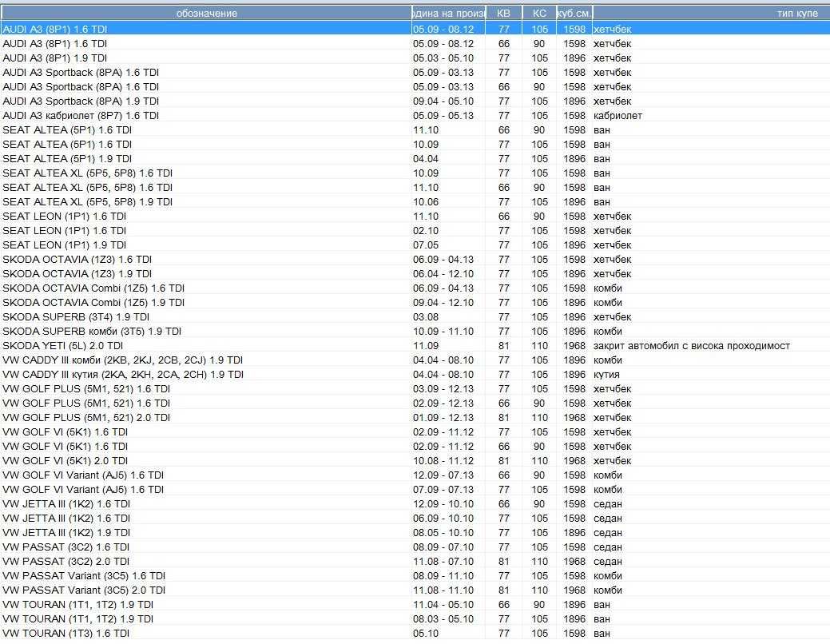
Task: Select SKODA OCTAVIA Combi (1Z5) 1.6 TDI
Action: [x=415, y=288]
